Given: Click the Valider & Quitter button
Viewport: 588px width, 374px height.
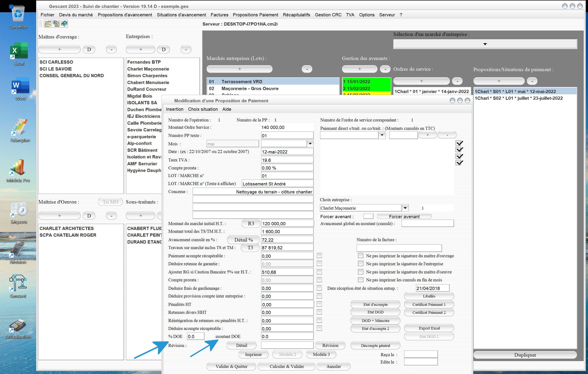Looking at the screenshot, I should click(x=231, y=366).
